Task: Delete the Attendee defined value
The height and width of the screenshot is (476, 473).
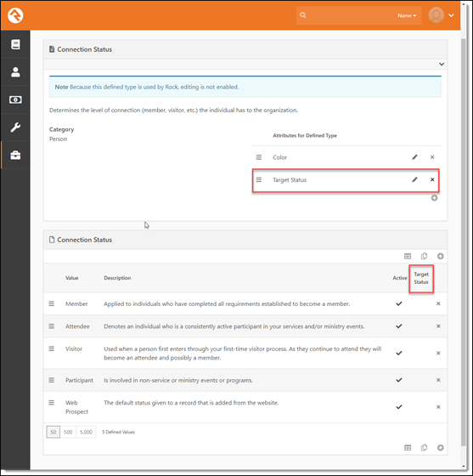Action: pyautogui.click(x=438, y=326)
